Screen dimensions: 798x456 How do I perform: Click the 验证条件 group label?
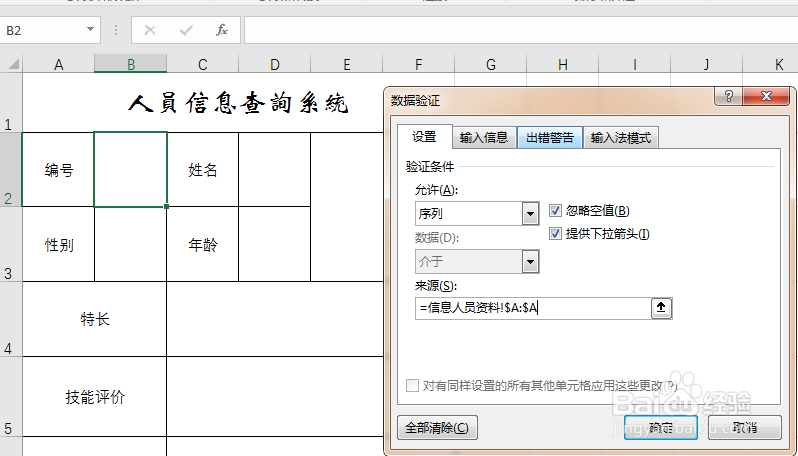click(x=430, y=166)
